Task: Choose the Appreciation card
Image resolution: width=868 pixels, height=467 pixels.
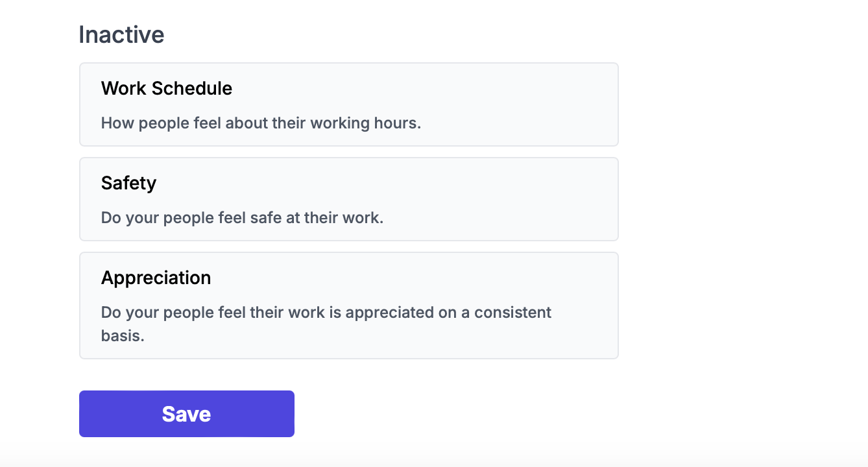Action: pos(349,305)
